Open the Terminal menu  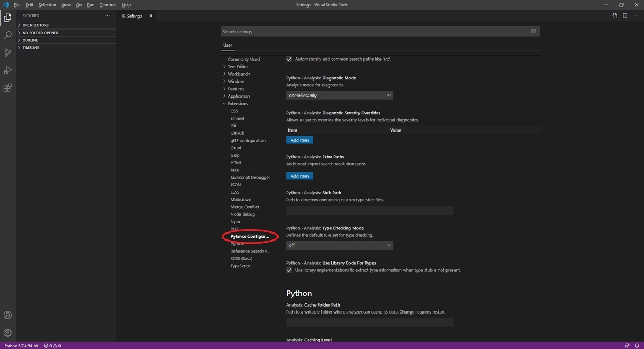pyautogui.click(x=108, y=5)
